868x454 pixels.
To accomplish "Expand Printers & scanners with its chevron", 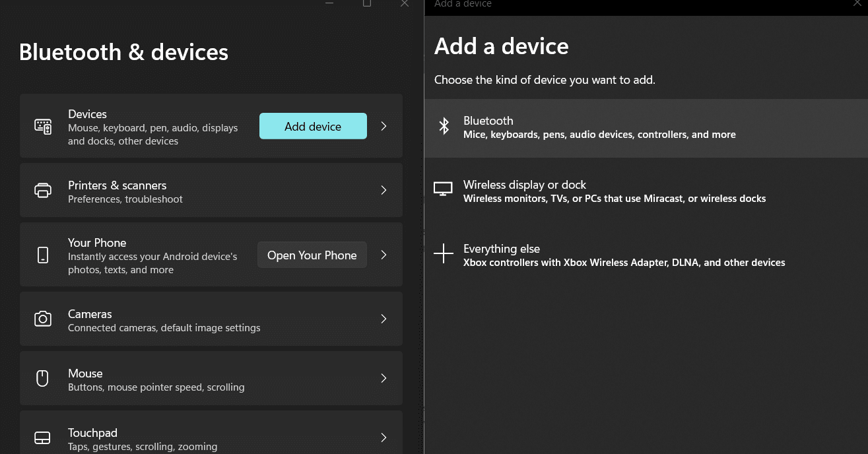I will 384,190.
